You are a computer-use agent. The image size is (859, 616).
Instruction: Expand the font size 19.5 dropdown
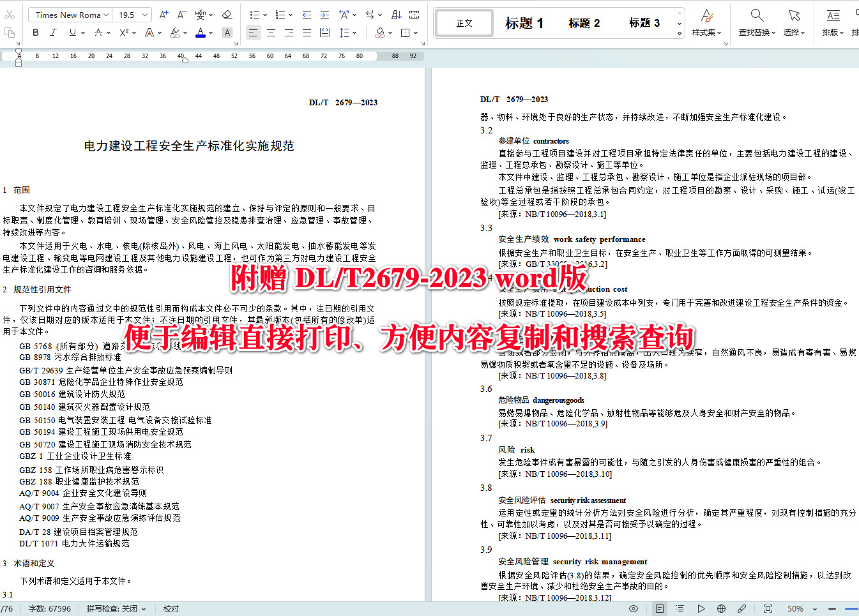[x=144, y=14]
